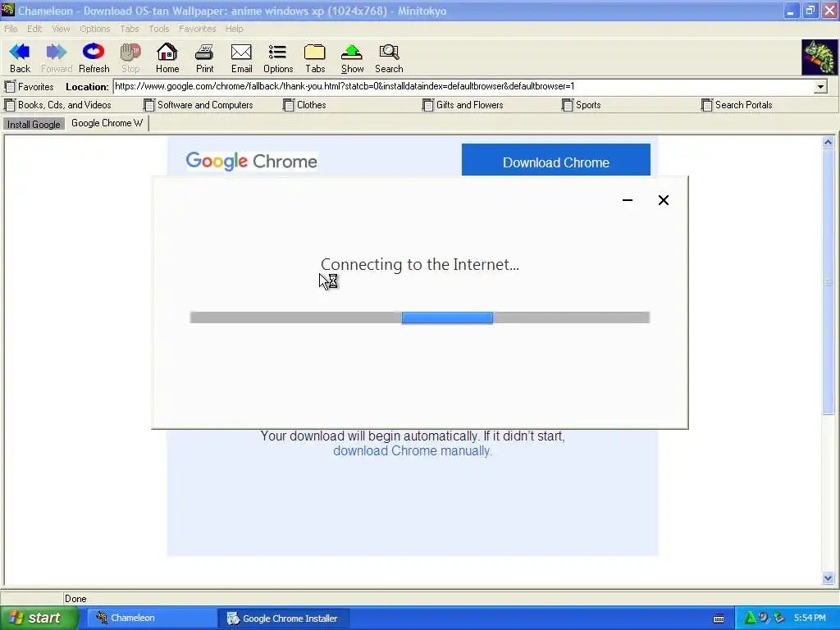
Task: Click the installer progress bar
Action: click(420, 317)
